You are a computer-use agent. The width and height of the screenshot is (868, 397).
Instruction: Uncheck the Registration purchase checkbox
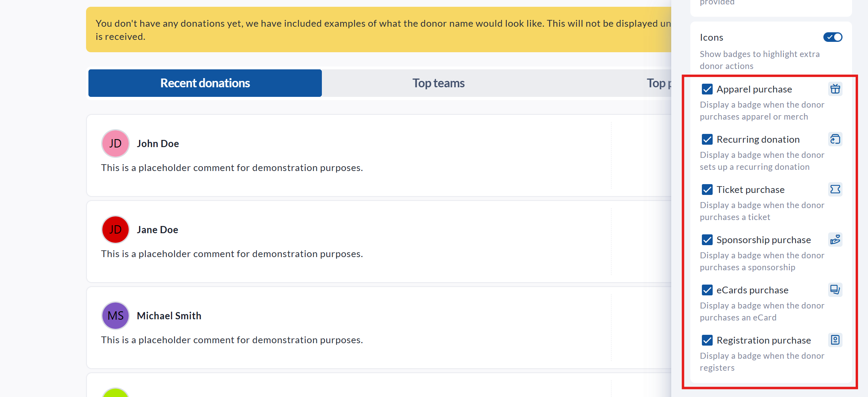click(x=707, y=340)
